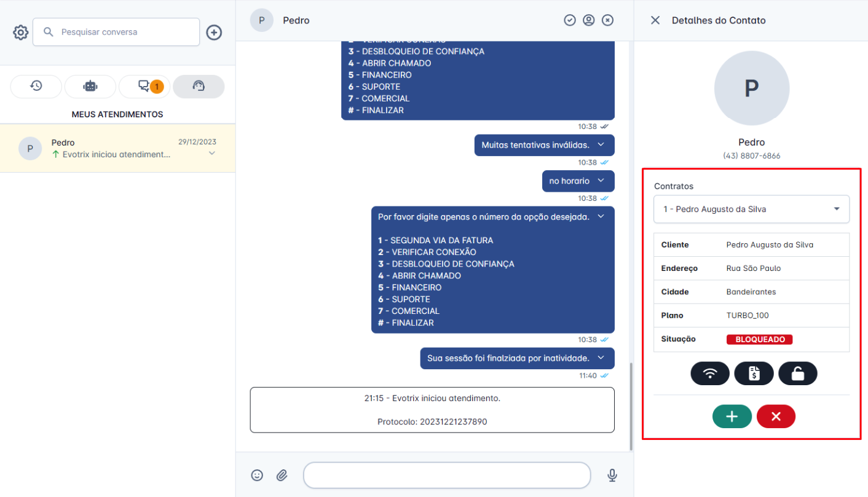The image size is (868, 497).
Task: Record audio with the microphone icon
Action: pos(612,475)
